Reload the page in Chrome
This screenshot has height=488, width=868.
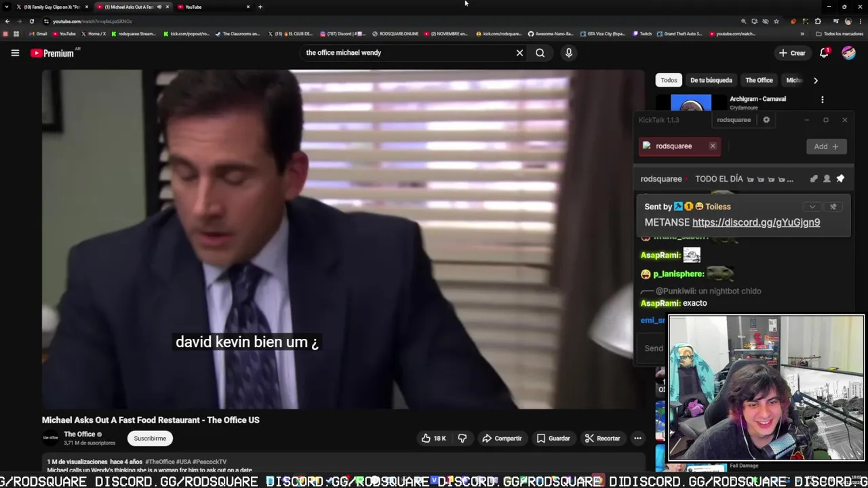(x=31, y=21)
